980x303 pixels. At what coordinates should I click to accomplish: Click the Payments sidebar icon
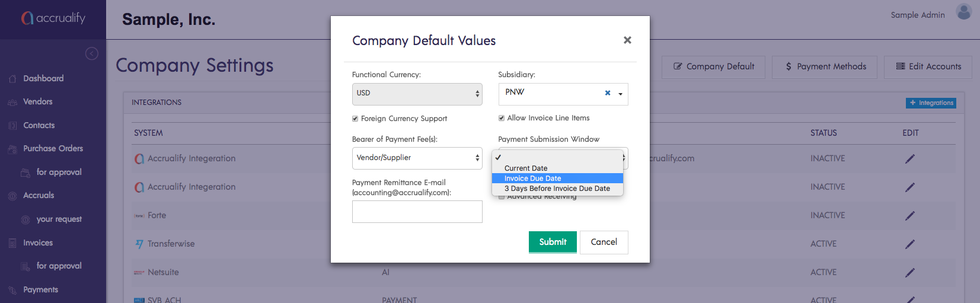point(12,290)
